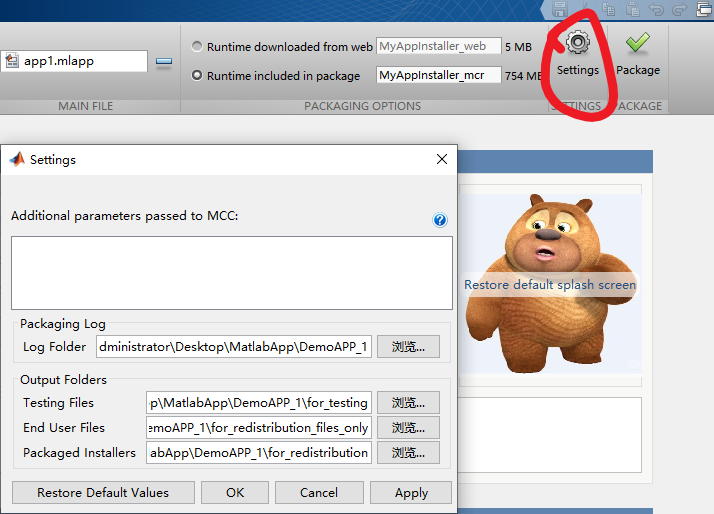Click the Output Folders group label
The width and height of the screenshot is (714, 514).
pos(63,380)
